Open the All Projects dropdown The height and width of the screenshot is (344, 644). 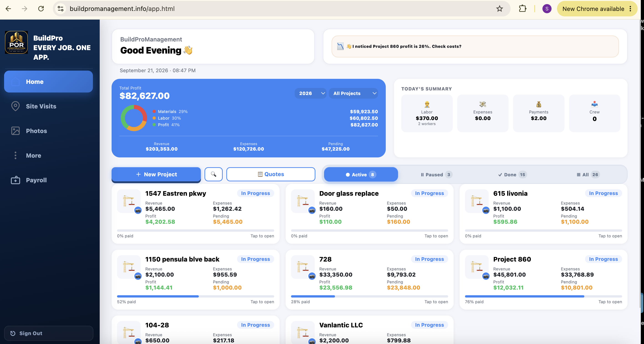coord(353,93)
